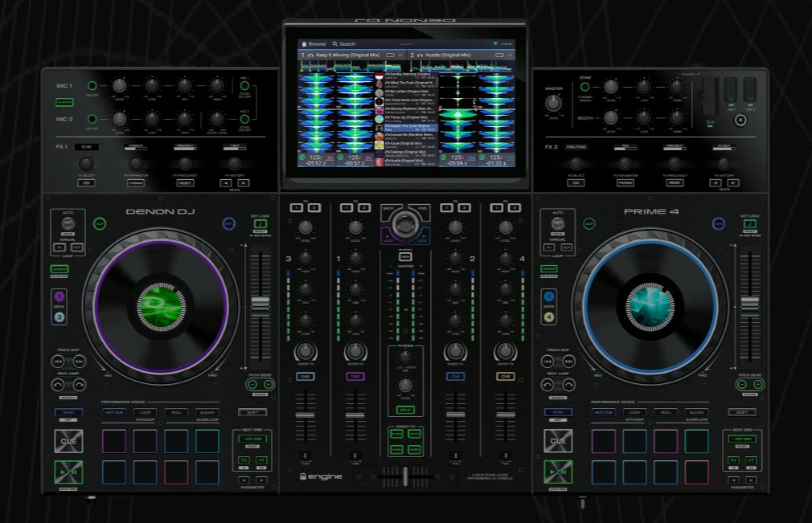The height and width of the screenshot is (523, 812).
Task: Tap the BACK button by browse knob
Action: (390, 210)
